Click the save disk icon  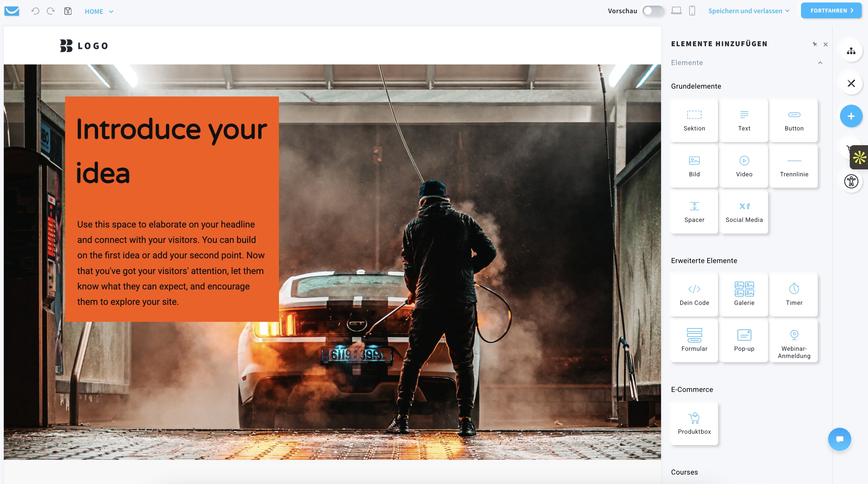68,11
